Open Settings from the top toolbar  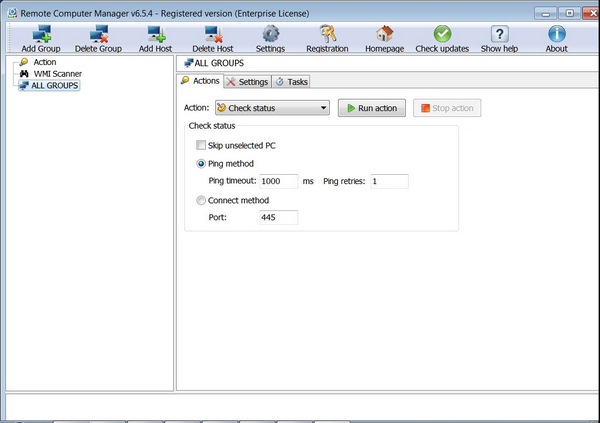pos(270,38)
